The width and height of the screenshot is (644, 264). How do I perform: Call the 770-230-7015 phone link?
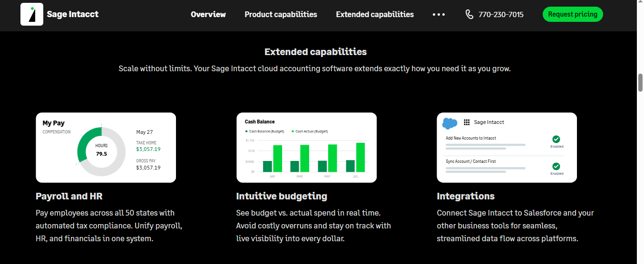(x=501, y=14)
